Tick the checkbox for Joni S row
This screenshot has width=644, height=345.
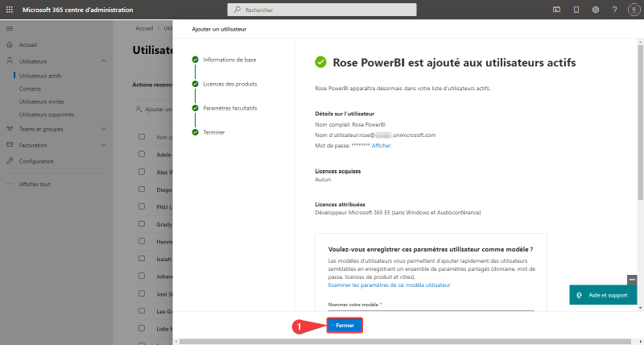tap(142, 293)
